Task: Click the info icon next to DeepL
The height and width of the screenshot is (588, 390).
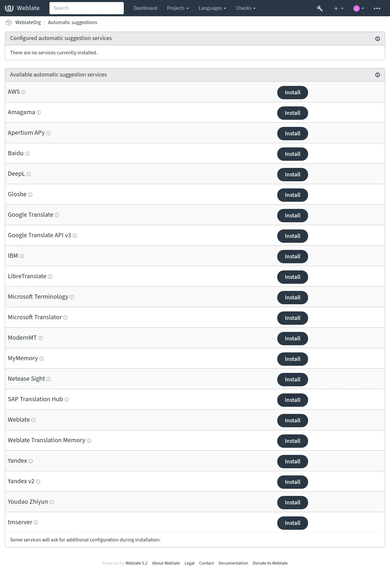Action: click(29, 174)
